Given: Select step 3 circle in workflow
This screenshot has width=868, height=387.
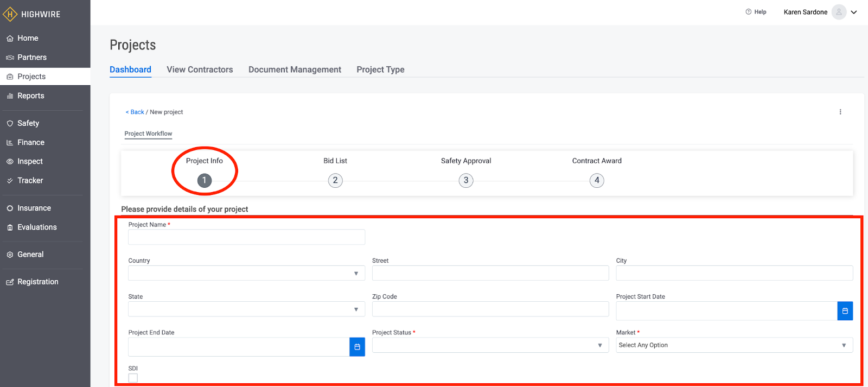Looking at the screenshot, I should pos(466,180).
